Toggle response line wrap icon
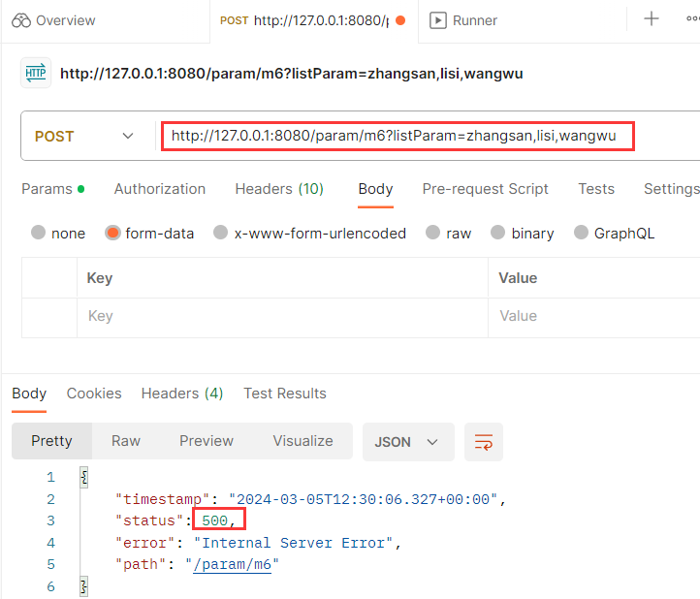The height and width of the screenshot is (599, 700). (x=484, y=442)
